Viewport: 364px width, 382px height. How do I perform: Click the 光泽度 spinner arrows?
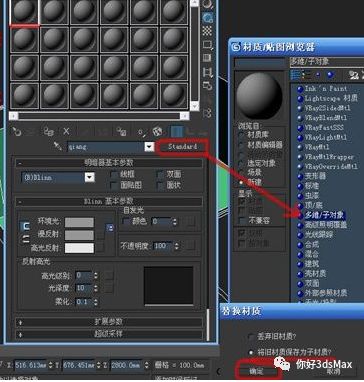(x=96, y=288)
